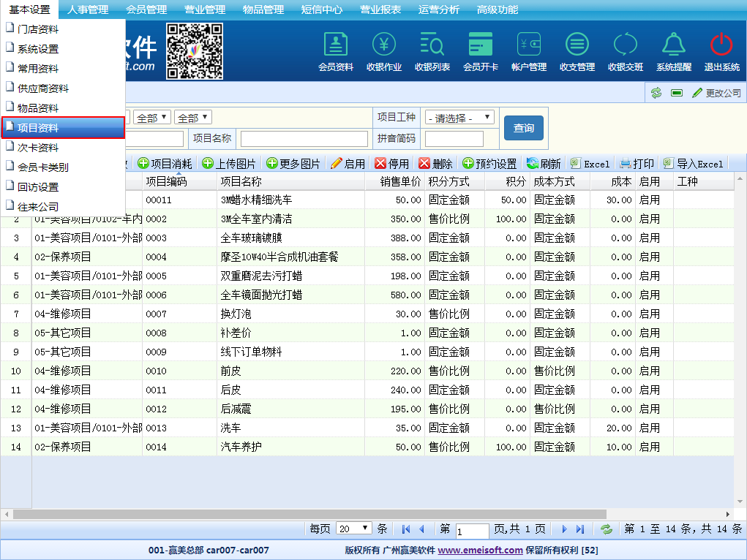Open 帐户管理 wallet icon
Viewport: 747px width, 560px height.
tap(529, 45)
